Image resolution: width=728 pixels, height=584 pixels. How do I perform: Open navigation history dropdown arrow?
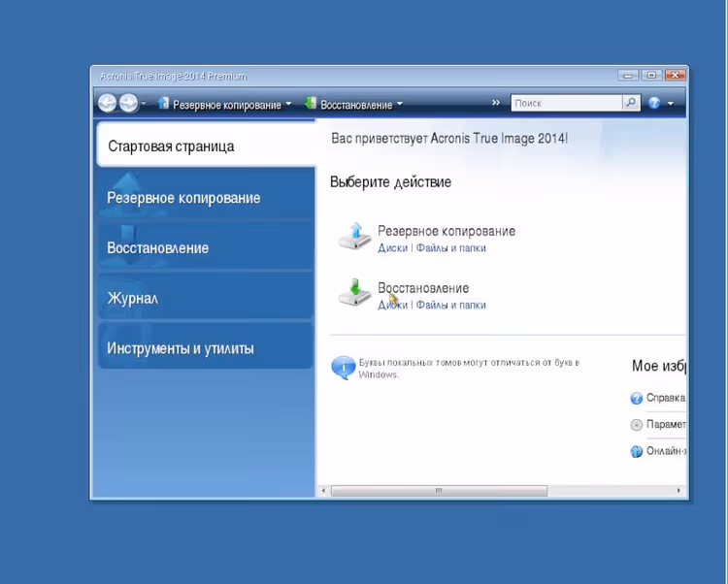(x=144, y=104)
